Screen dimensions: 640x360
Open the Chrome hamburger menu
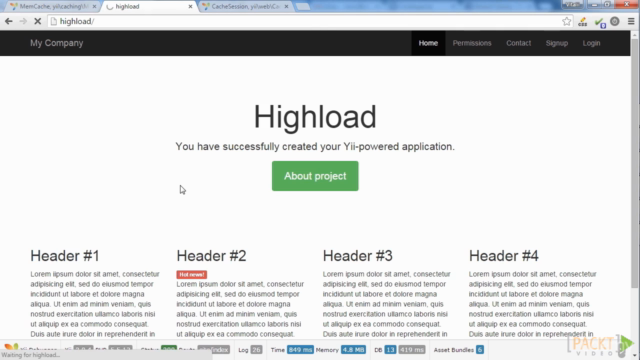point(631,21)
